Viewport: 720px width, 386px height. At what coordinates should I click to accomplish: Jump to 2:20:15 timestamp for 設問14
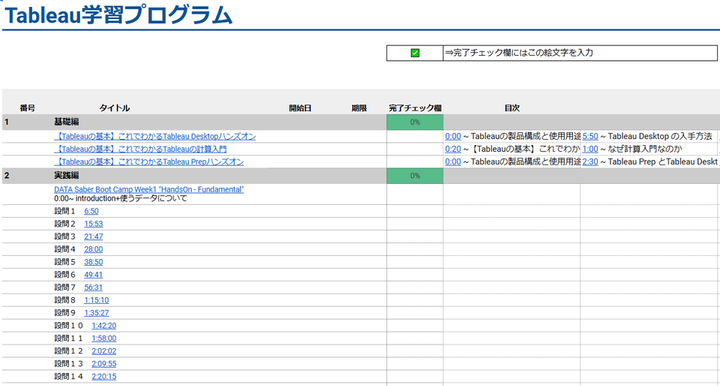point(104,376)
